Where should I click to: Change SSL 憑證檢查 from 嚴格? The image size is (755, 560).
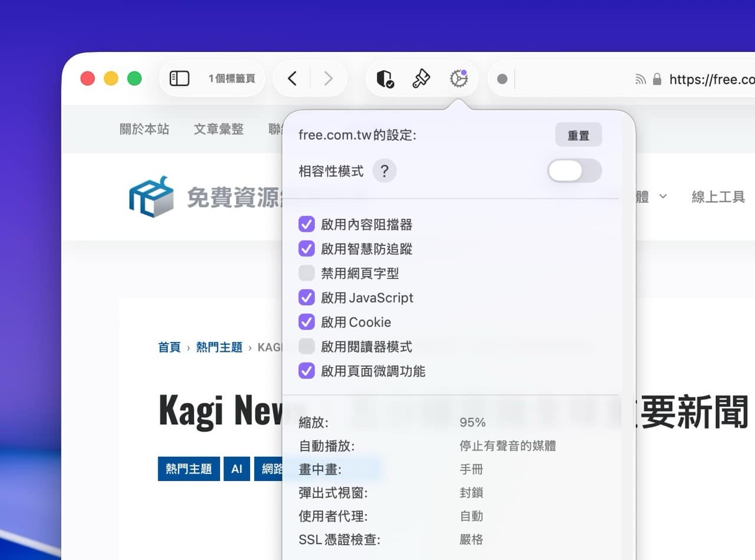471,539
